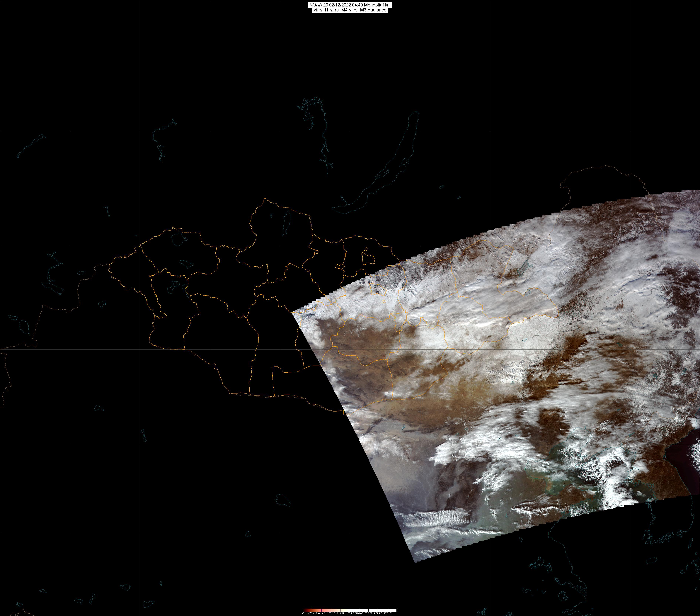Viewport: 700px width, 616px height.
Task: Click the 772.47 colorbar tick label
Action: click(x=388, y=614)
